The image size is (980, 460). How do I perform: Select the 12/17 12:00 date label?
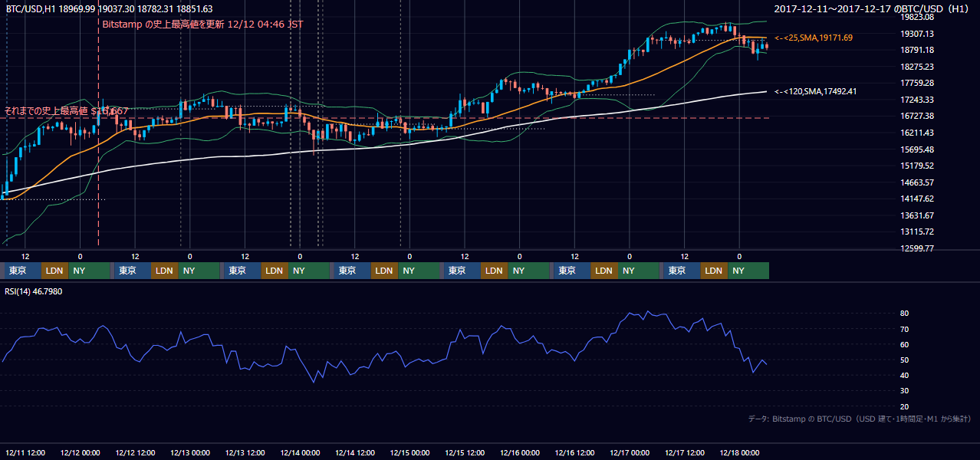pos(685,452)
